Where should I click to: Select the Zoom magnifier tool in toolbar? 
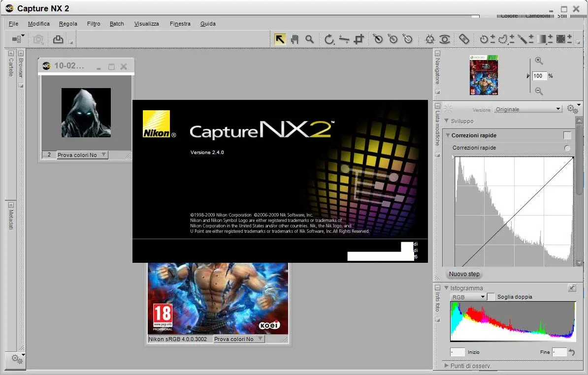(x=309, y=39)
